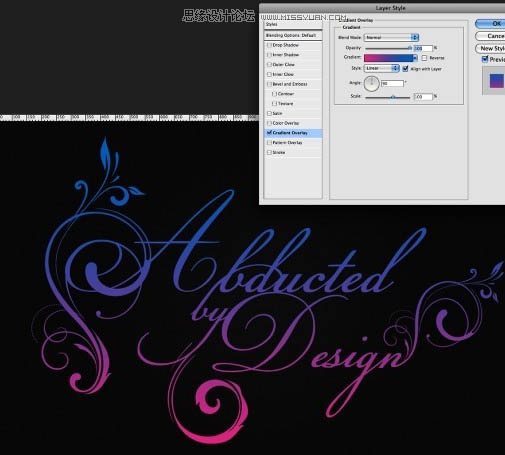Click the style preview thumbnail
The image size is (505, 455).
[497, 81]
